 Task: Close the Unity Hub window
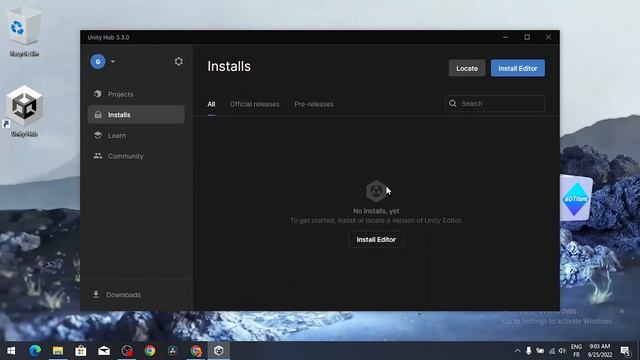tap(549, 37)
